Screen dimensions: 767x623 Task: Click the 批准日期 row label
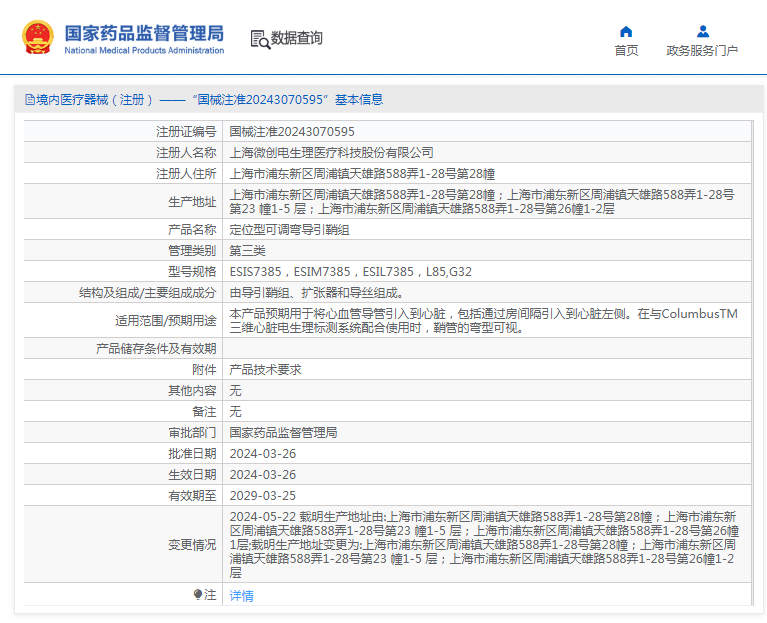192,453
